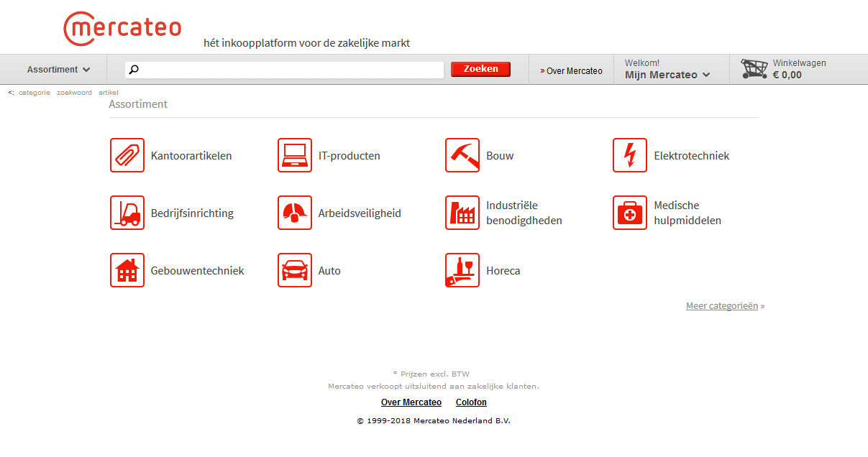Open the Gebouwentechniek house icon
Image resolution: width=868 pixels, height=457 pixels.
pyautogui.click(x=127, y=270)
